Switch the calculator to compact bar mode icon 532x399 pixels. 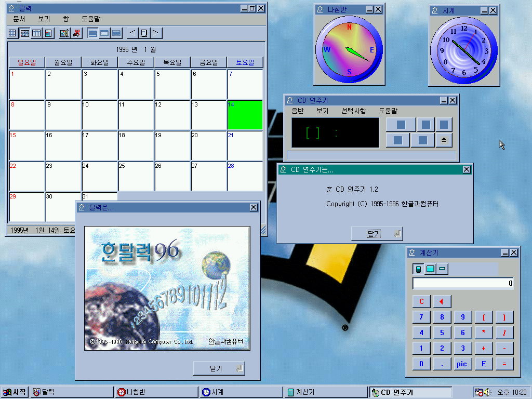(442, 269)
